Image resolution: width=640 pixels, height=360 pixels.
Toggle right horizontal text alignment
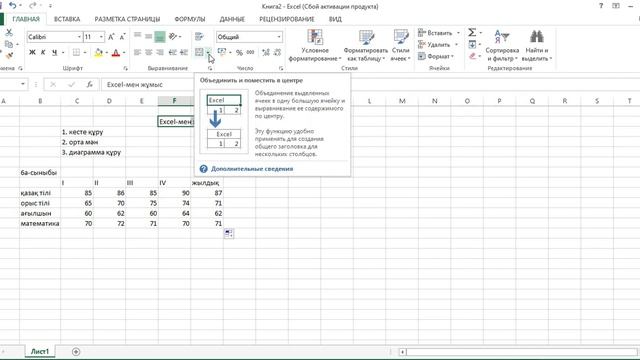[x=160, y=52]
